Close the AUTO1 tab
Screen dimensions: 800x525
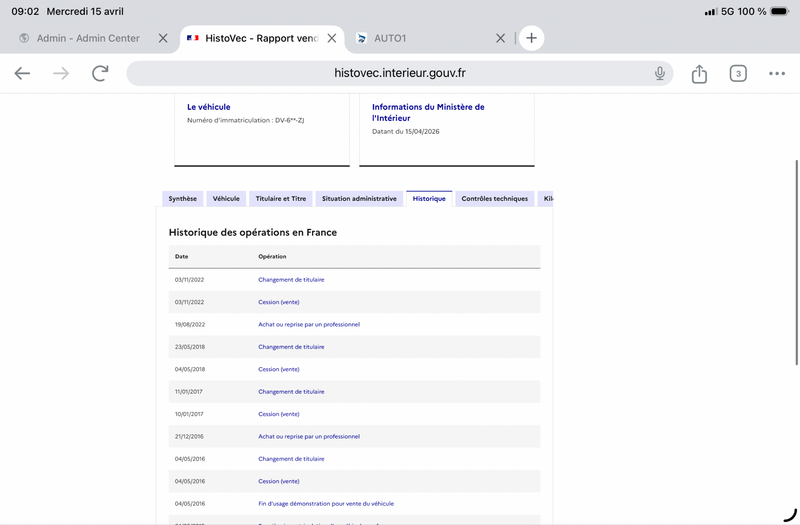coord(501,38)
